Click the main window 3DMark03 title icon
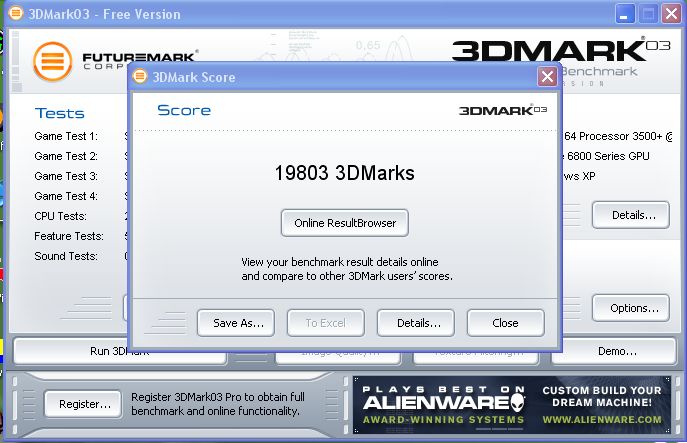 (x=16, y=13)
